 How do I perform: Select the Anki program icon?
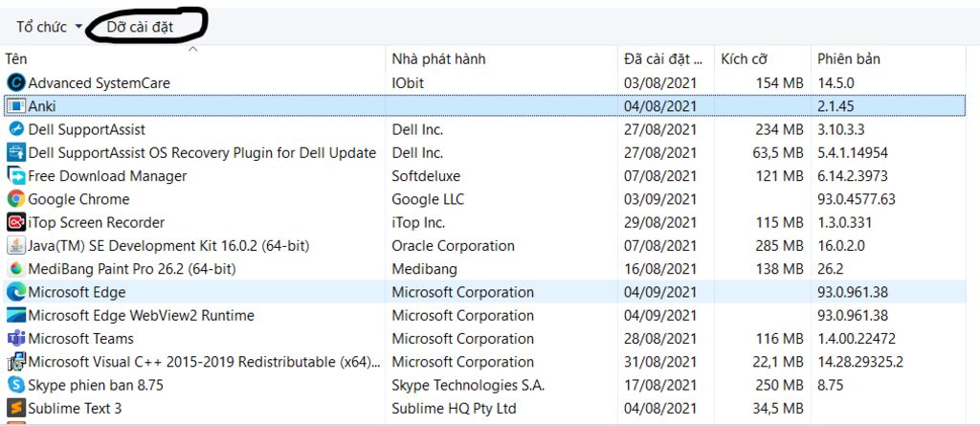tap(16, 105)
